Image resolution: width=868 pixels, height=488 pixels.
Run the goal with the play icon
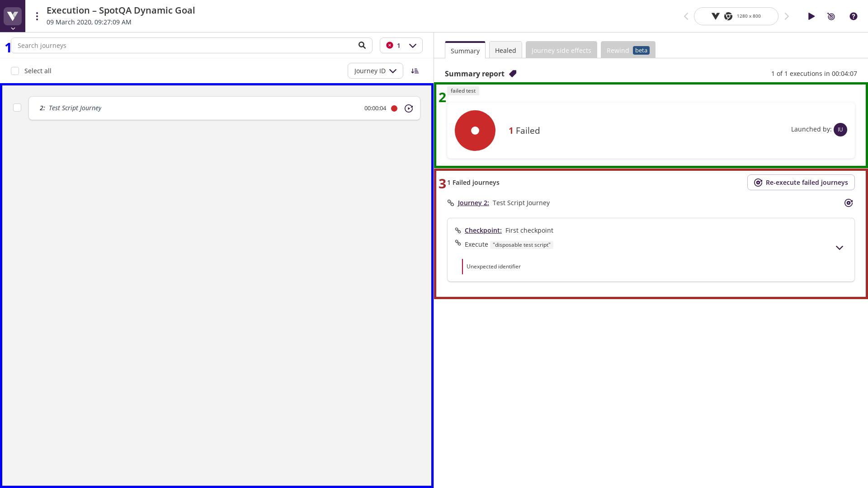coord(811,16)
